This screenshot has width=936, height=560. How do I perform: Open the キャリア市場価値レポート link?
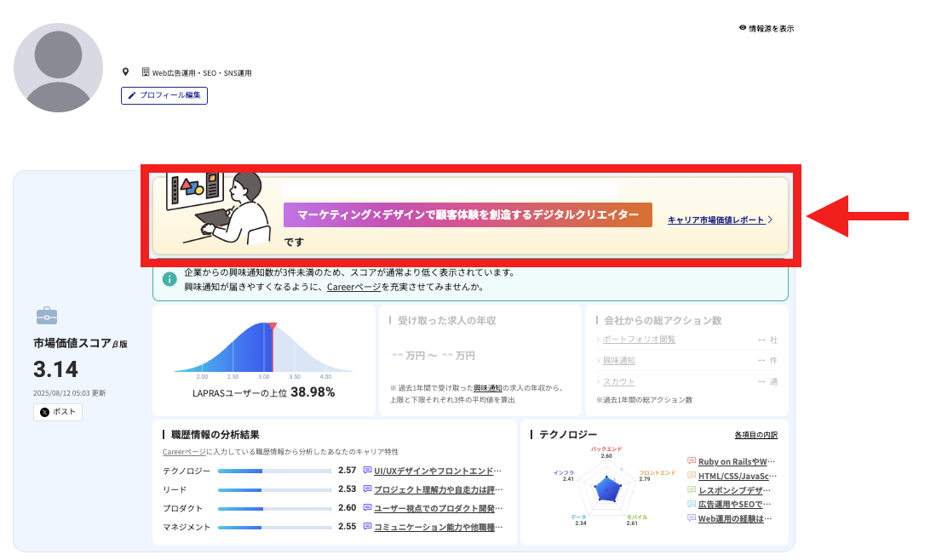pos(715,220)
